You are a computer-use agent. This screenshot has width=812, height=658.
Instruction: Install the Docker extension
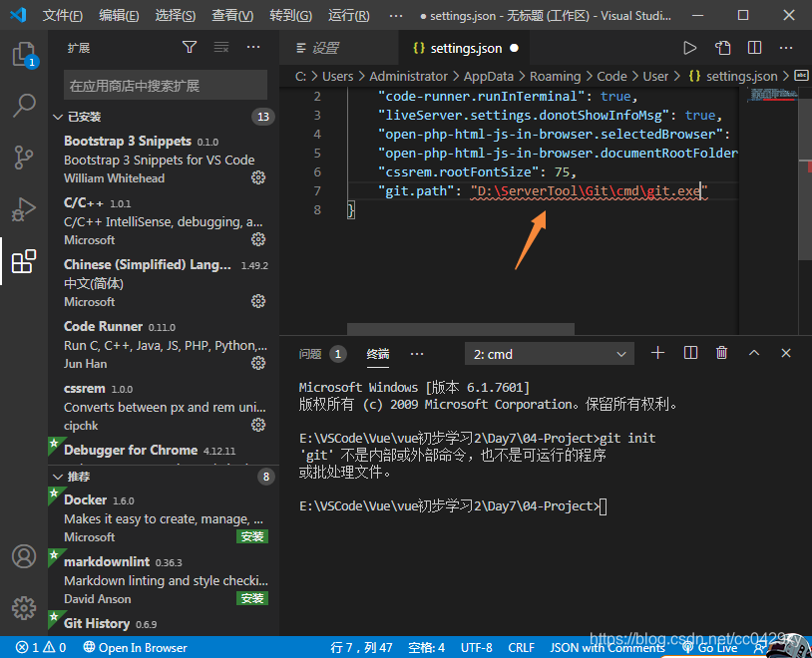[252, 536]
